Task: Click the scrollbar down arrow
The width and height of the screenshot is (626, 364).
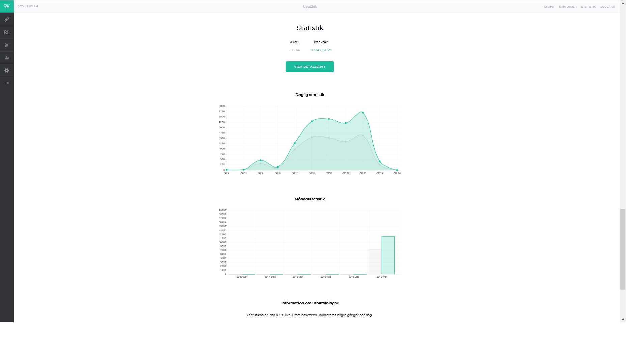Action: point(623,320)
